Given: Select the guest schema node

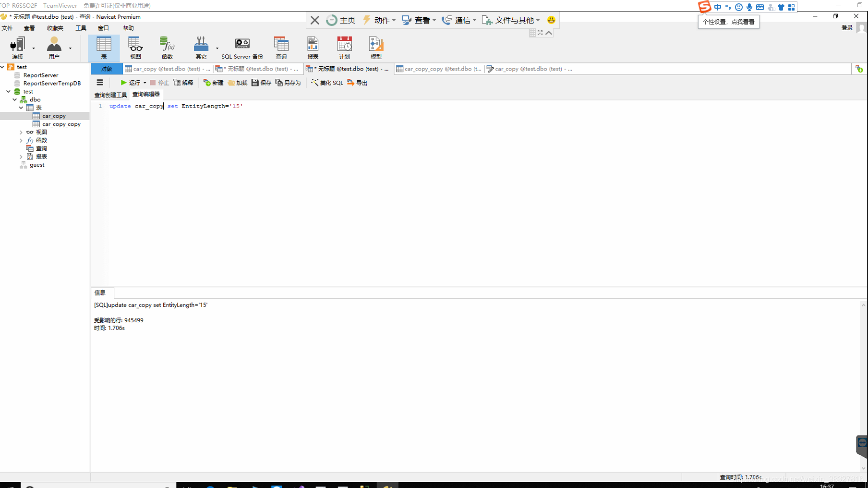Looking at the screenshot, I should tap(37, 165).
